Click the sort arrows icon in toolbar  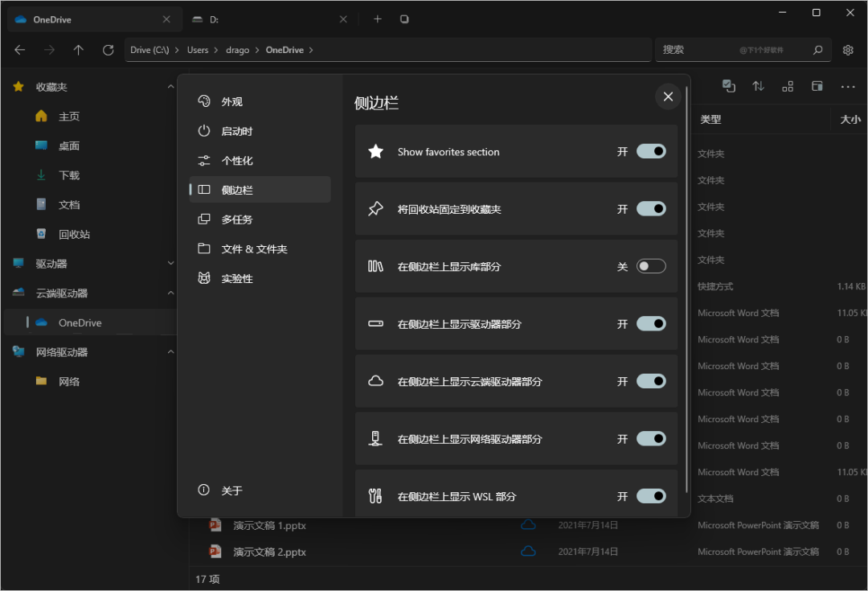tap(758, 86)
